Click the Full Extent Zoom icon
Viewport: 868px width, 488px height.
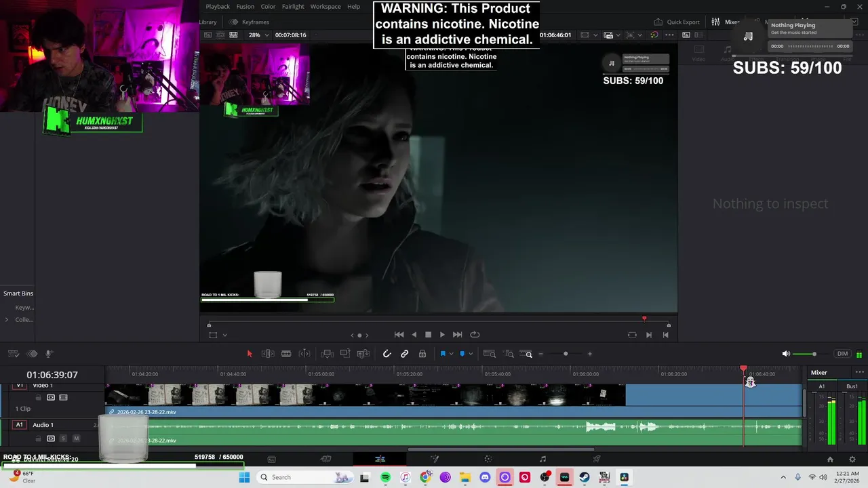point(489,354)
